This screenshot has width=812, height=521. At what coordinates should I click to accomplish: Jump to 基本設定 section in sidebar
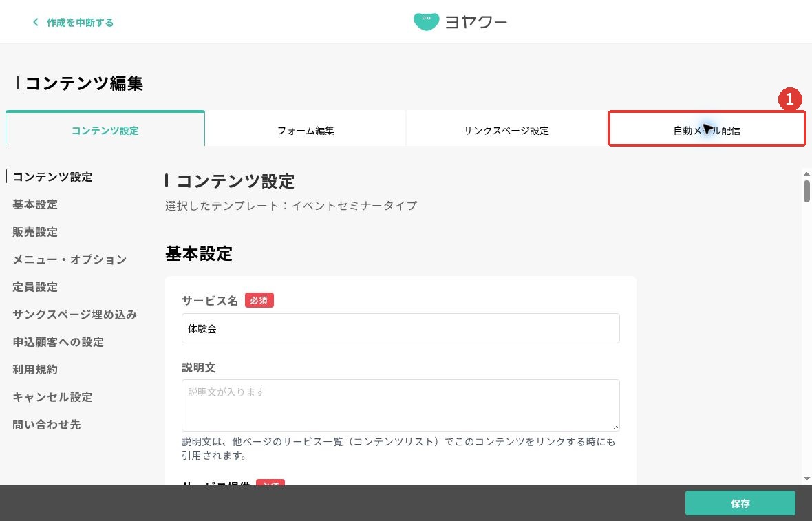point(35,204)
